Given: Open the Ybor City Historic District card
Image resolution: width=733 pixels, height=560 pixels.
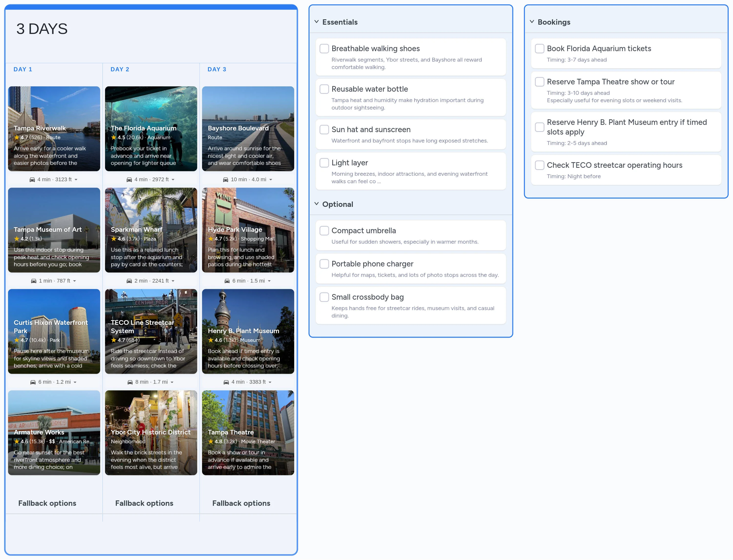Looking at the screenshot, I should [x=151, y=433].
